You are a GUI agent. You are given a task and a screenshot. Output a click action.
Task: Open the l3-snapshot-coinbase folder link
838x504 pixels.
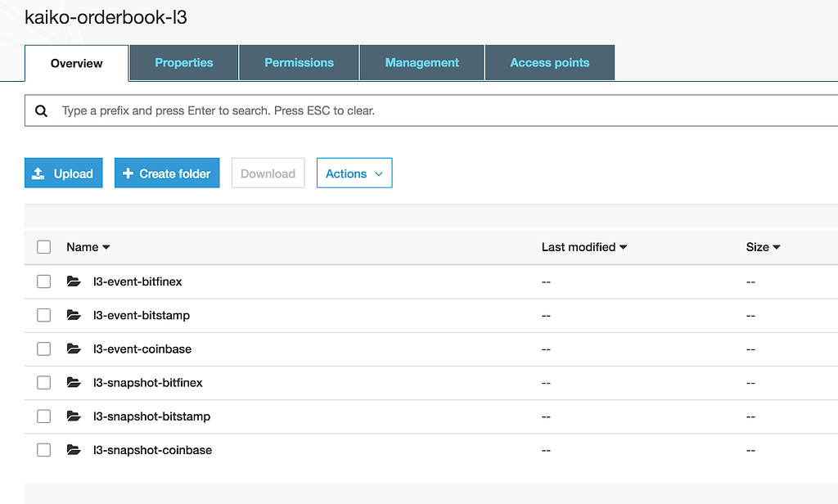tap(152, 450)
